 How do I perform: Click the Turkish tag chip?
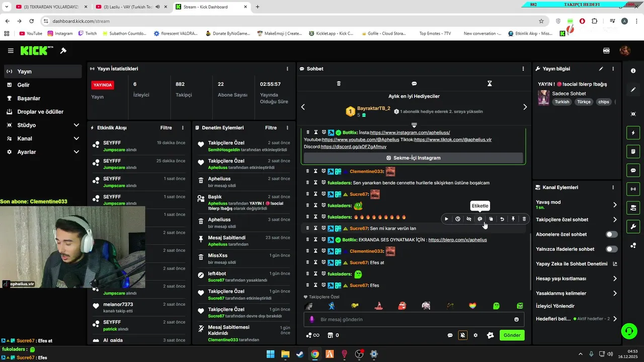(x=562, y=102)
